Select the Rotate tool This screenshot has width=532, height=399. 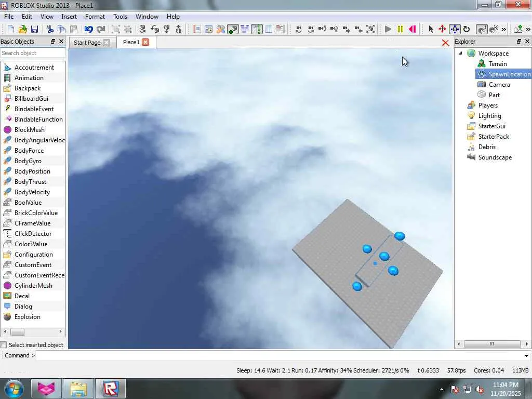[x=467, y=29]
